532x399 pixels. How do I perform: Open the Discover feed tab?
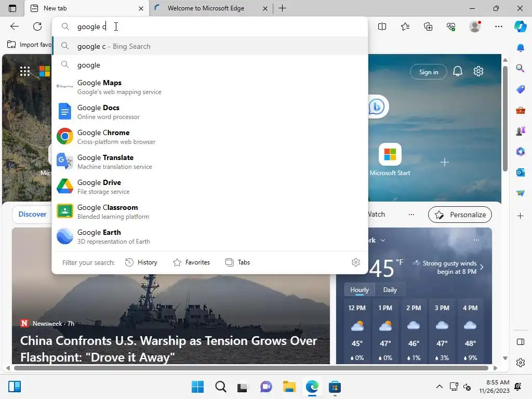32,215
